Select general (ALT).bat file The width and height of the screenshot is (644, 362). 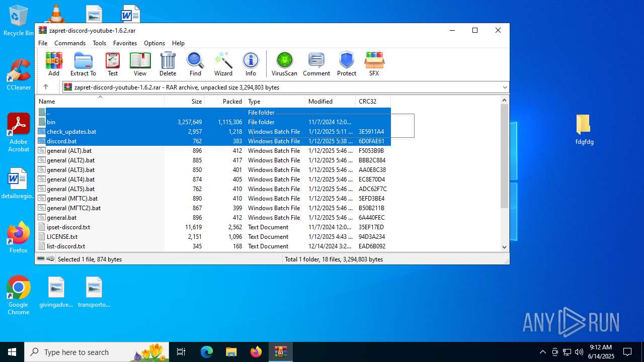pyautogui.click(x=213, y=151)
